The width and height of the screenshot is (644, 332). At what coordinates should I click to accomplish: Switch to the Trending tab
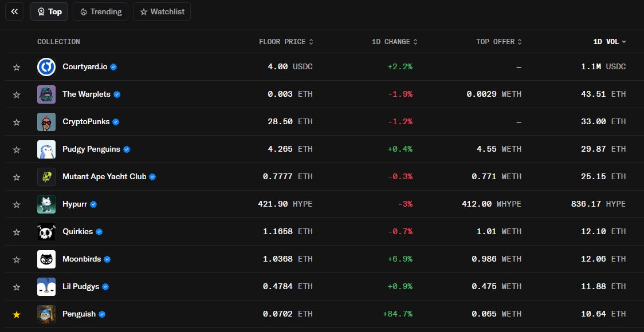(101, 11)
